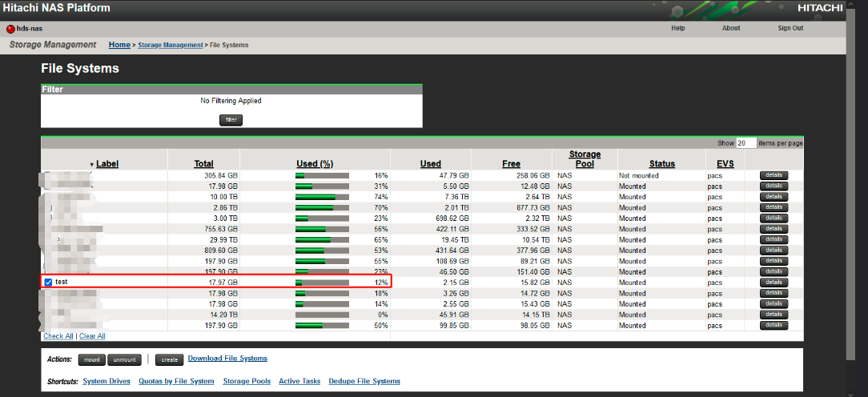
Task: Open details for the row with 15.43 GB free
Action: [x=774, y=304]
